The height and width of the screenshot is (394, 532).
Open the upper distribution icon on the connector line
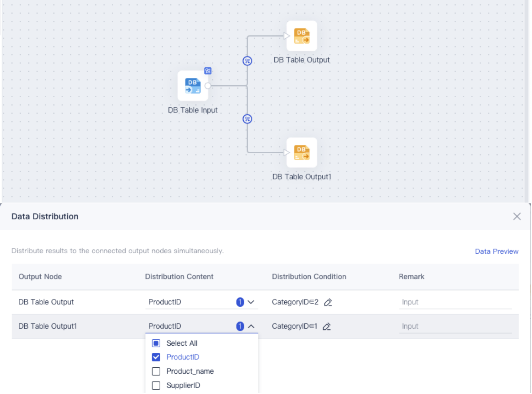pyautogui.click(x=248, y=61)
